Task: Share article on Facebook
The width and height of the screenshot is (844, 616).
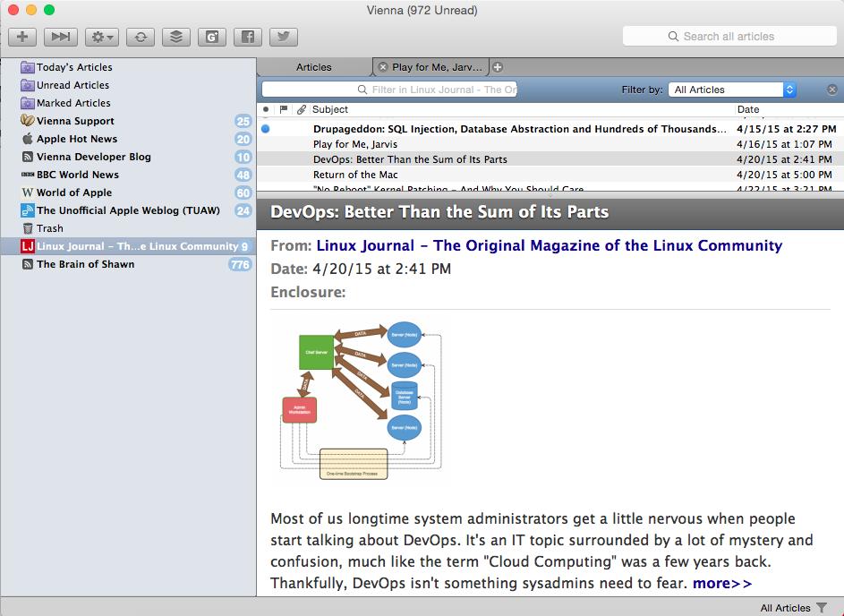Action: (248, 37)
